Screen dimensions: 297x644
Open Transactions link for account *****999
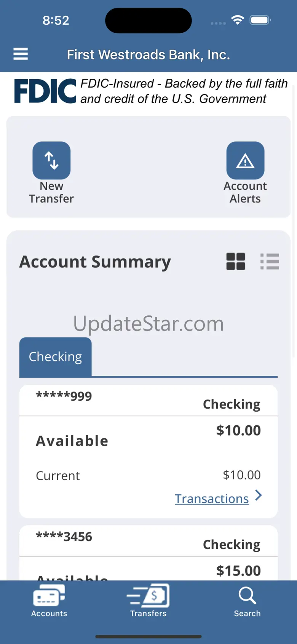212,499
